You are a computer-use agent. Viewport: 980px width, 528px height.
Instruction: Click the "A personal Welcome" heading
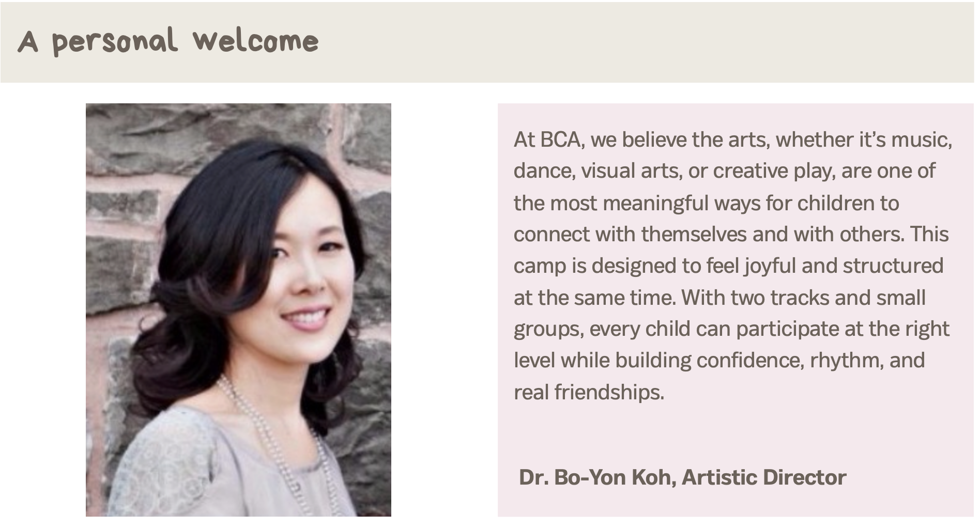168,41
